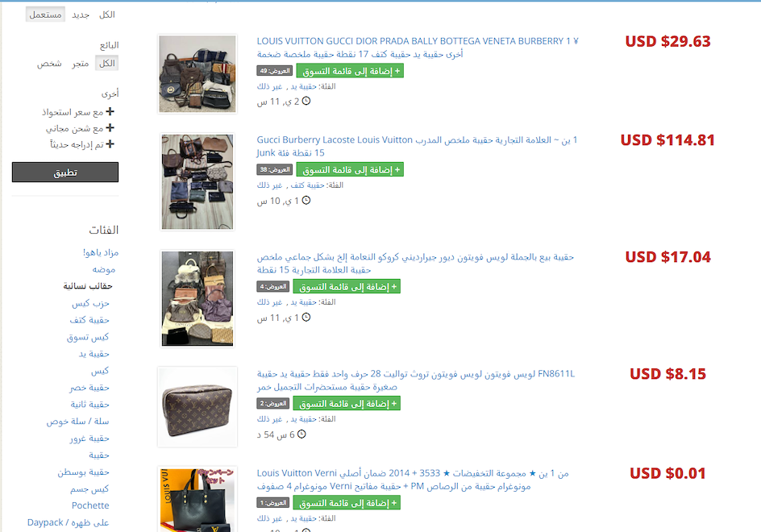
Task: Select the 'مستعمل' condition filter
Action: [45, 15]
